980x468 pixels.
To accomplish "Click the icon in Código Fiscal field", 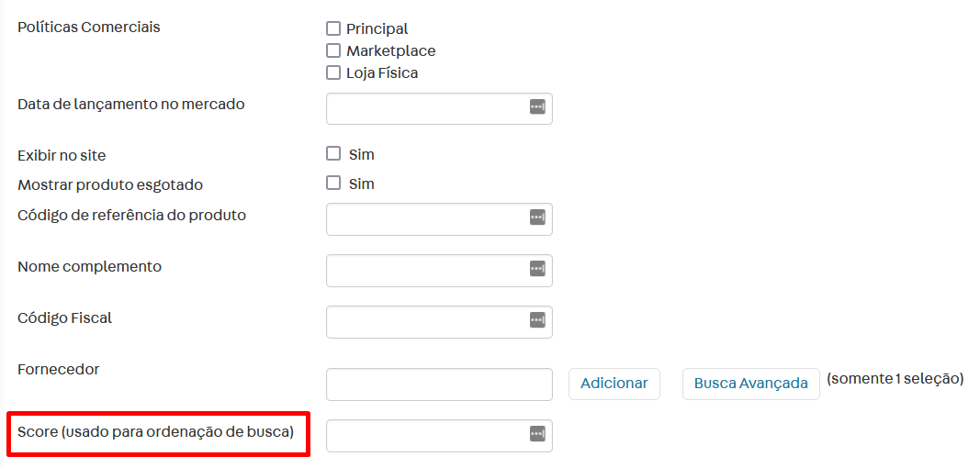I will tap(537, 320).
